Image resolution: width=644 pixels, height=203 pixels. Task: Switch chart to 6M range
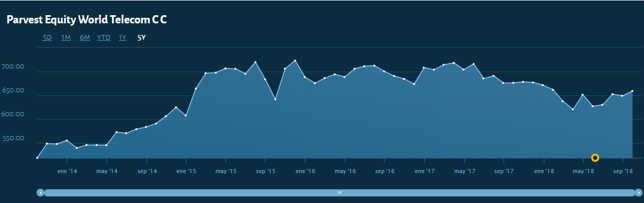tap(85, 38)
